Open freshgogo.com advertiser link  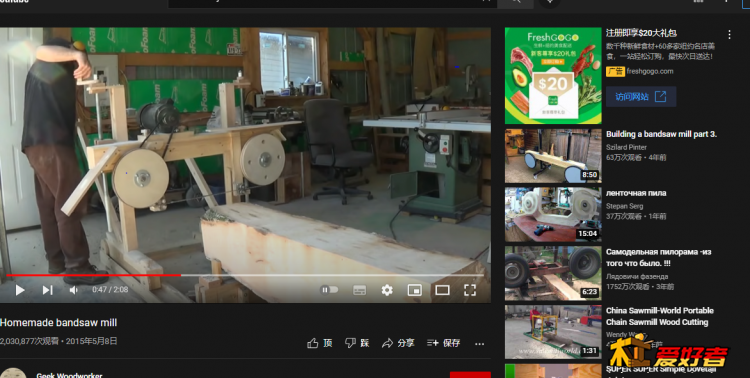tap(650, 71)
